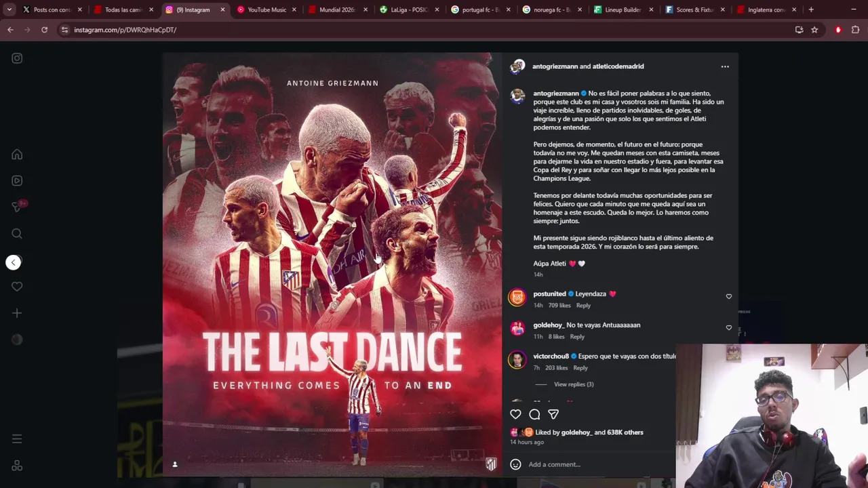Open the More hamburger menu in the sidebar
The width and height of the screenshot is (868, 488).
pos(17,439)
